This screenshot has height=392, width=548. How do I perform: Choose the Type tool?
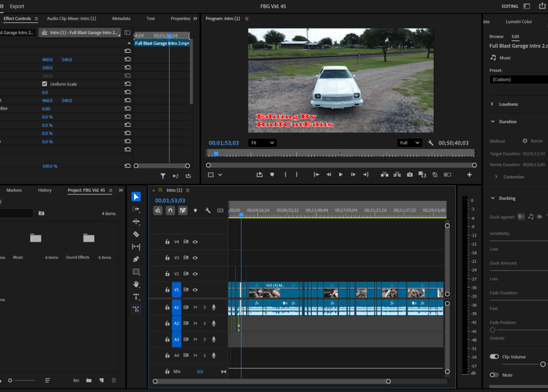136,296
